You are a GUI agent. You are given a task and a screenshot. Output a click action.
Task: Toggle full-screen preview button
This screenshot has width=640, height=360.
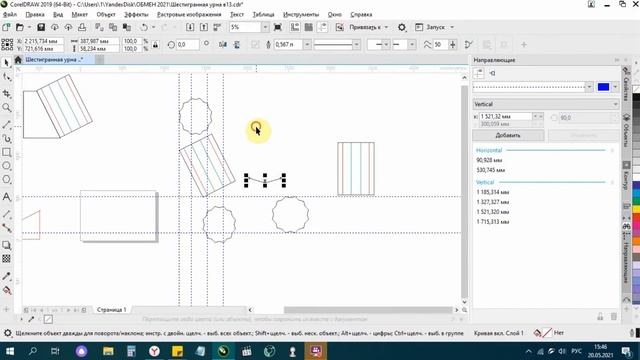278,27
